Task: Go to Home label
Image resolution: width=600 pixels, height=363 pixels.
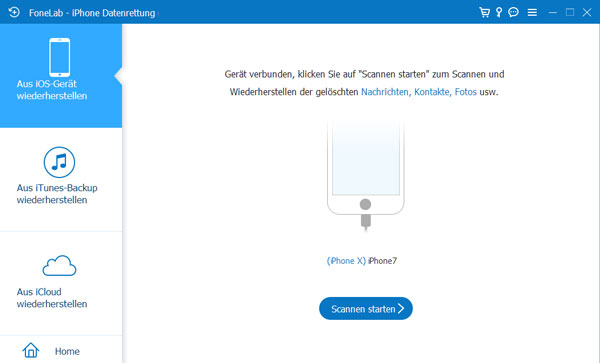Action: click(x=67, y=351)
